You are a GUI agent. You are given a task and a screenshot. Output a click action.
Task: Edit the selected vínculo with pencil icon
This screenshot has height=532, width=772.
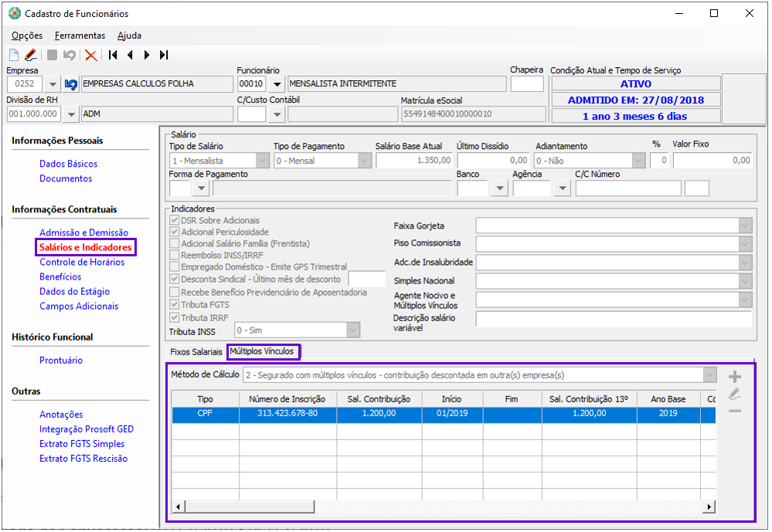(735, 394)
